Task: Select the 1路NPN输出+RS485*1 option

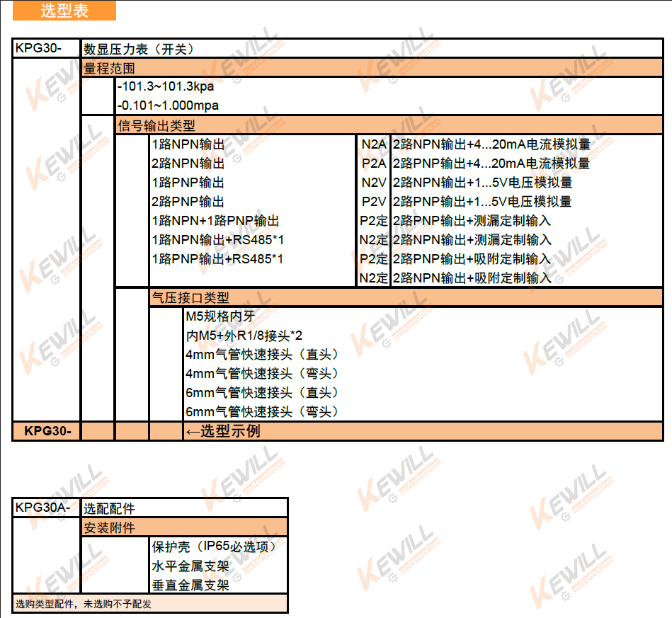Action: point(217,240)
